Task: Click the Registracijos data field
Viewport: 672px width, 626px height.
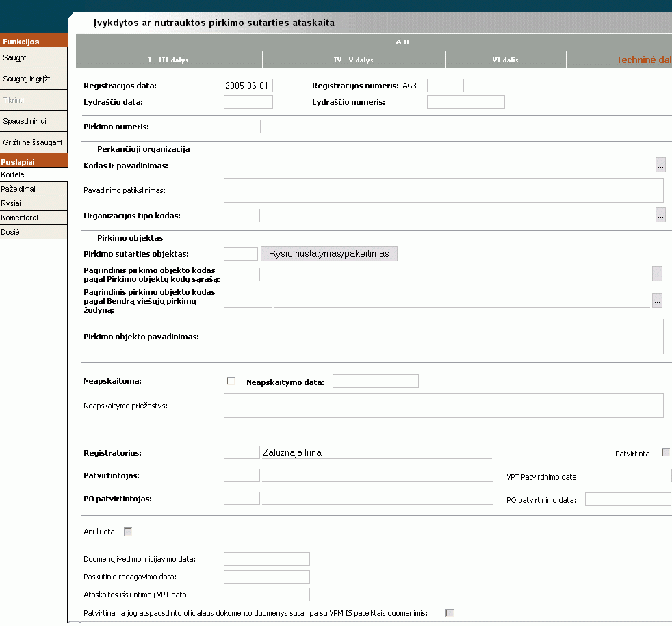Action: pos(248,86)
